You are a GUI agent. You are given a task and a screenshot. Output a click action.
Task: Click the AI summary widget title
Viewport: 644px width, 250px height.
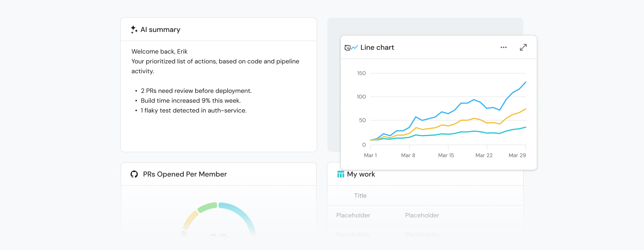[160, 30]
